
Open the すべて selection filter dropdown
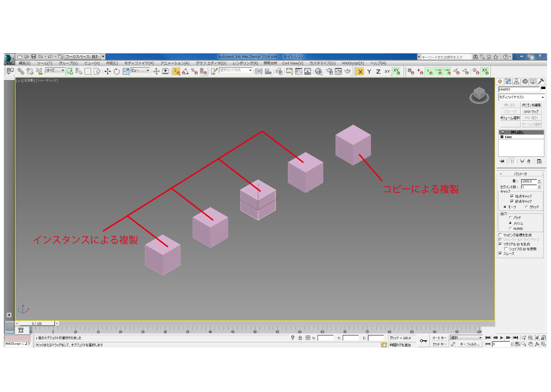(63, 70)
